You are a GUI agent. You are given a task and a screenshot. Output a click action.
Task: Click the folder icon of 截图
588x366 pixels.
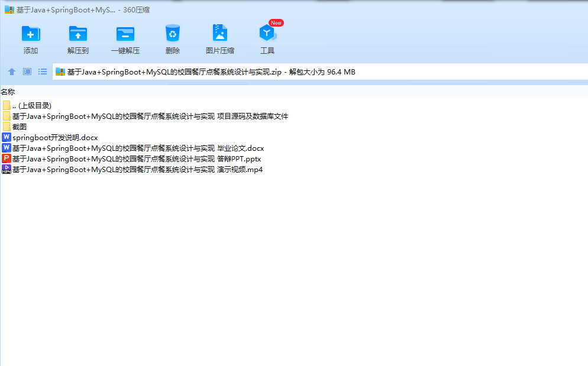pyautogui.click(x=7, y=127)
